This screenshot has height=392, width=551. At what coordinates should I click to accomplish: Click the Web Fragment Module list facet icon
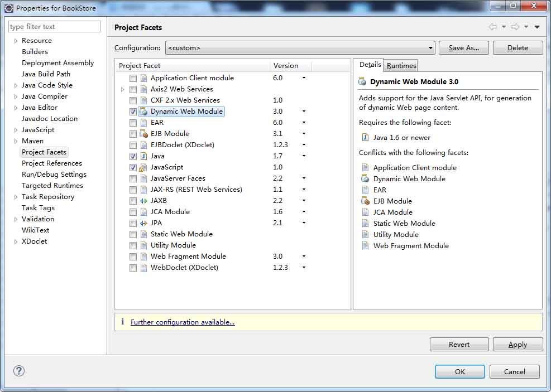click(x=143, y=257)
